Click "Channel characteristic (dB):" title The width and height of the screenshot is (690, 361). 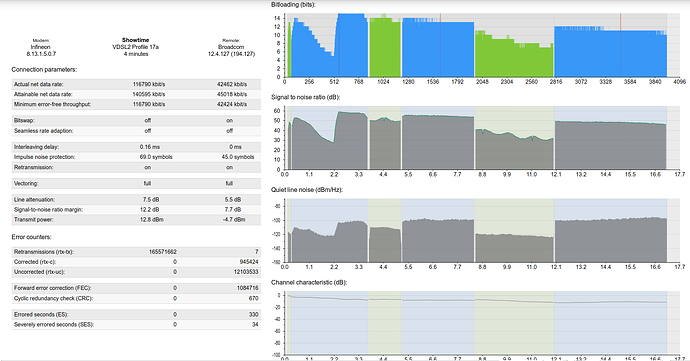coord(309,282)
